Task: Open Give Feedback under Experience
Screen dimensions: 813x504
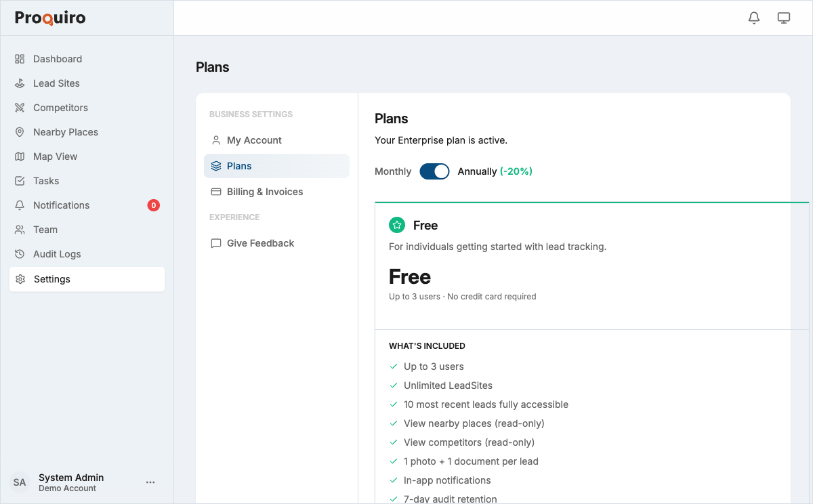Action: point(260,243)
